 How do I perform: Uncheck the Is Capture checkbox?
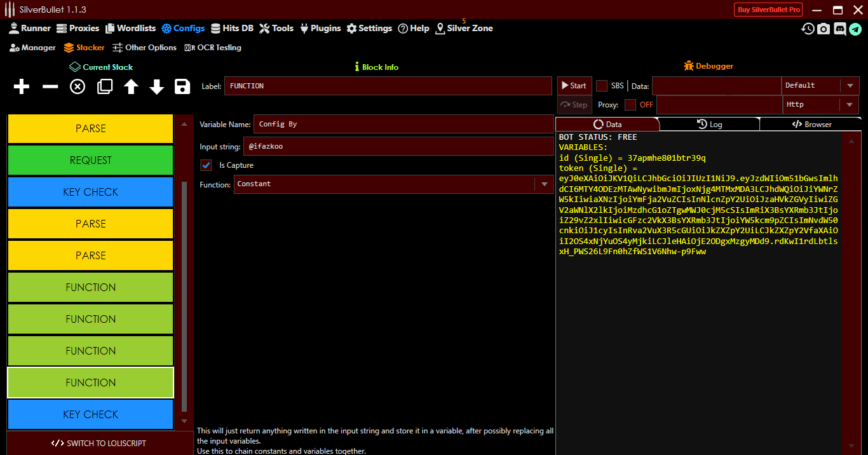pos(206,165)
